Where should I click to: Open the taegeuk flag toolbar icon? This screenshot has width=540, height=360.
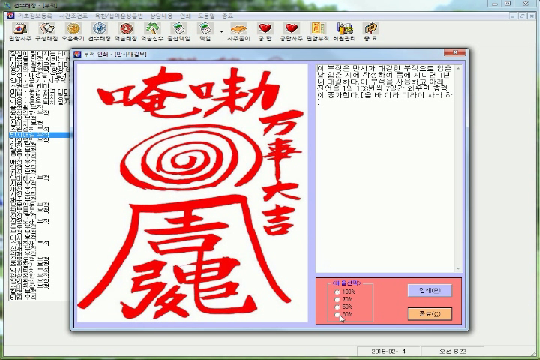point(20,29)
